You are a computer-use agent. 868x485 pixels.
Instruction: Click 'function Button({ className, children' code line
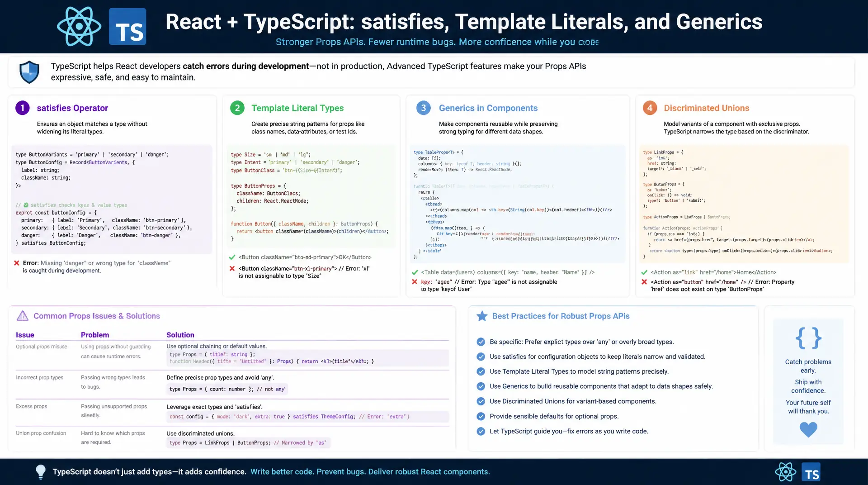pyautogui.click(x=304, y=224)
